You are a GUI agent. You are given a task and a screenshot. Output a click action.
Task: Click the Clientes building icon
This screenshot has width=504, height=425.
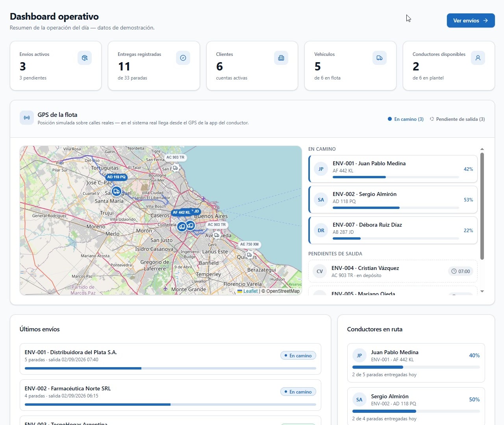[x=281, y=58]
